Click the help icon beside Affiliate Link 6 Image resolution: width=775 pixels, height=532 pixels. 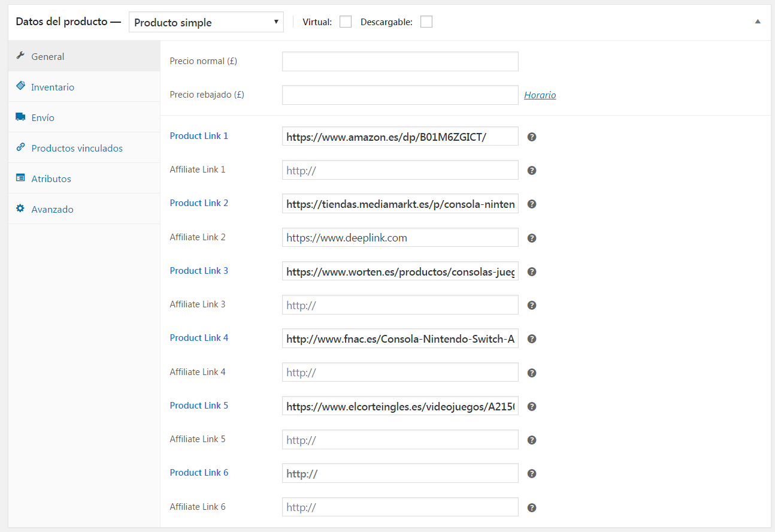531,507
